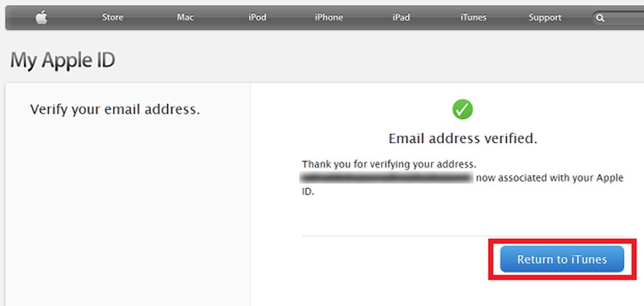Screen dimensions: 644x306
Task: Click the green verified checkmark icon
Action: [x=463, y=110]
